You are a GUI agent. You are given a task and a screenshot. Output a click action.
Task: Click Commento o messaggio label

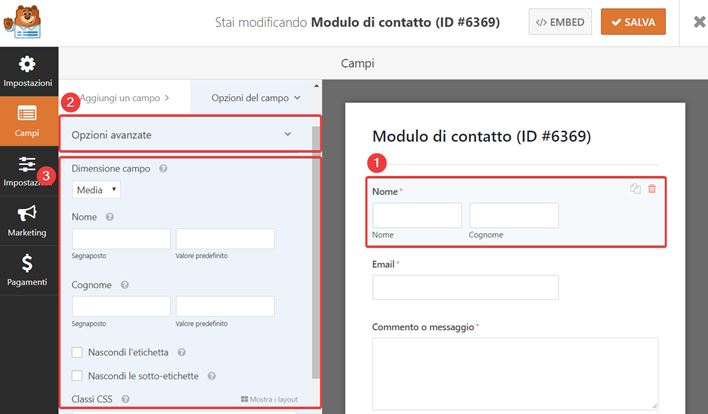click(x=423, y=327)
